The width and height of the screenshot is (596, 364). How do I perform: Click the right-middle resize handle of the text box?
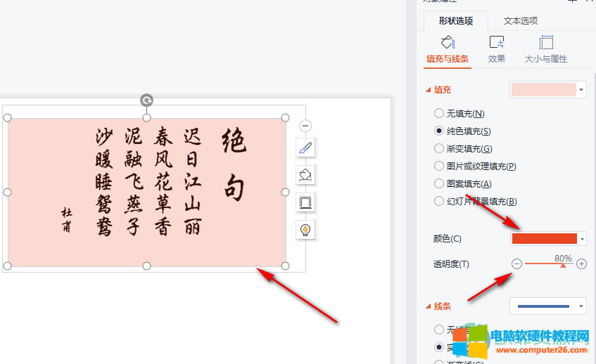coord(285,192)
